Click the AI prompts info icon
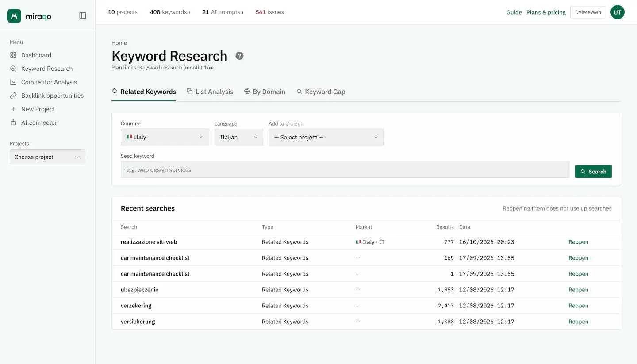Viewport: 637px width, 364px height. tap(243, 12)
